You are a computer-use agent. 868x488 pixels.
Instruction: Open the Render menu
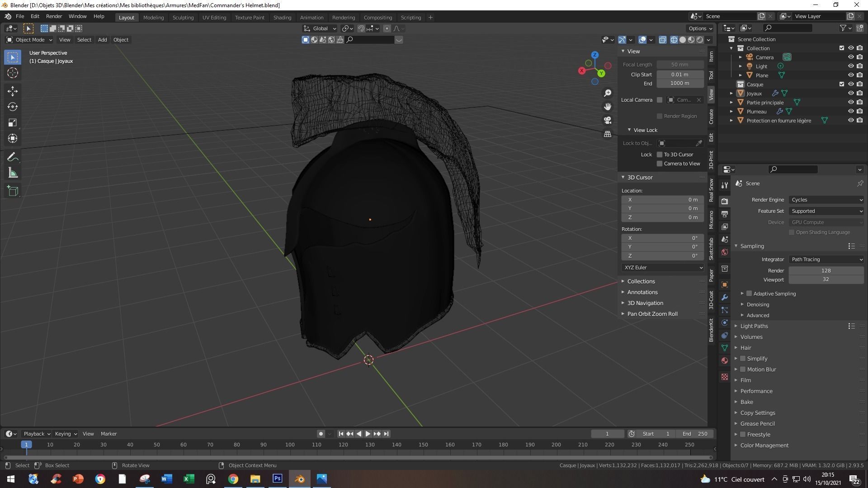[x=54, y=16]
